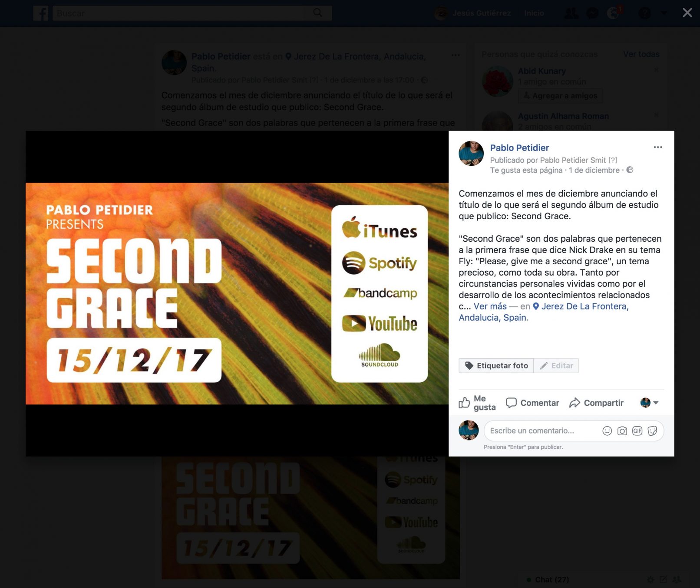Expand the post-as profile selector dropdown
Screen dimensions: 700x588
(649, 403)
